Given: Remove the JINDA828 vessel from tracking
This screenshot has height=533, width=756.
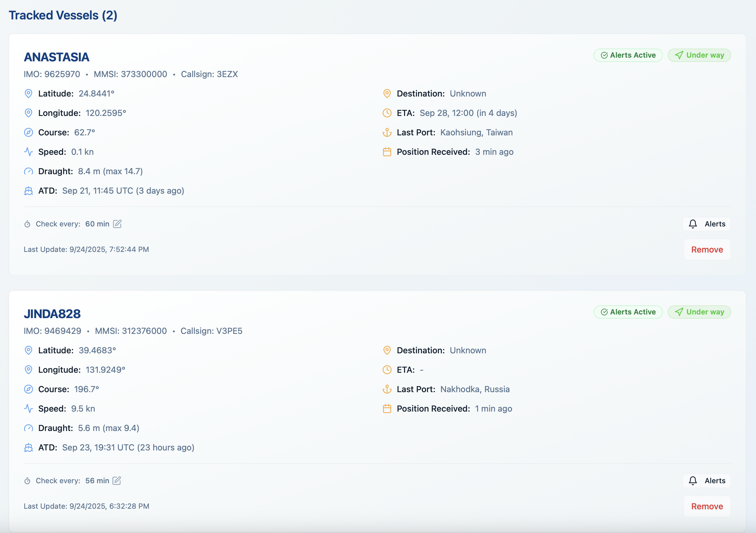Looking at the screenshot, I should pyautogui.click(x=707, y=506).
